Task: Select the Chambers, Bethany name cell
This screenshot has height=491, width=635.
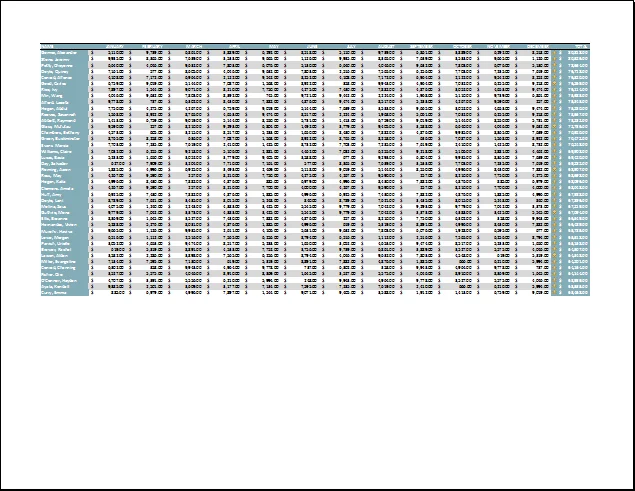Action: coord(64,132)
